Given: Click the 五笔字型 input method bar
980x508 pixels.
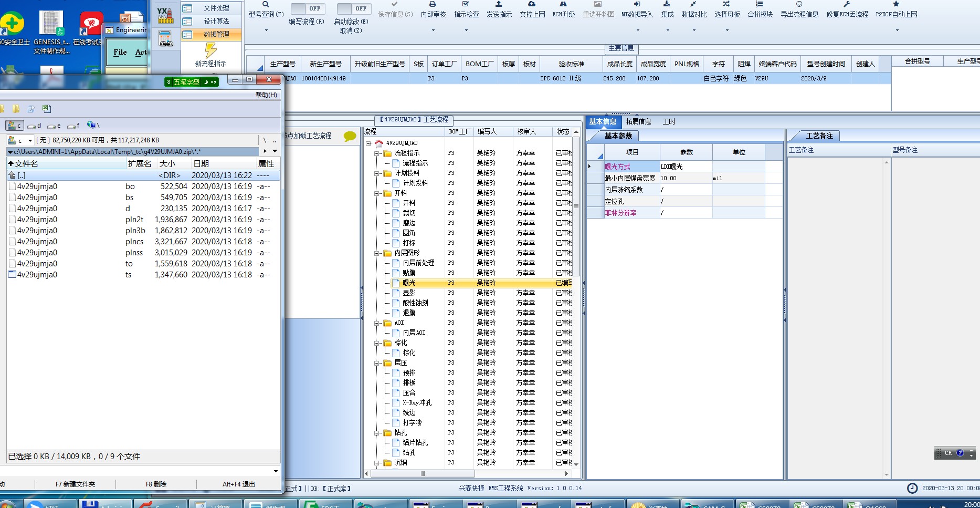Looking at the screenshot, I should coord(191,82).
